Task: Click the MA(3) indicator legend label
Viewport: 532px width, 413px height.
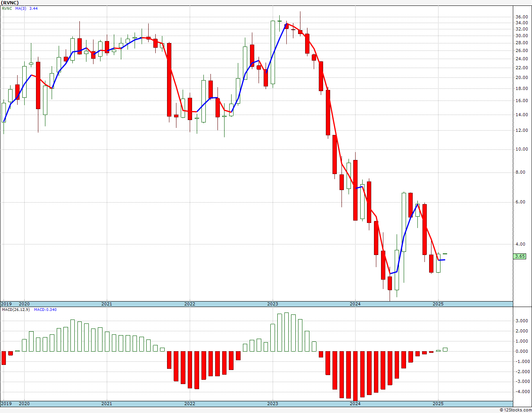Action: pyautogui.click(x=21, y=8)
